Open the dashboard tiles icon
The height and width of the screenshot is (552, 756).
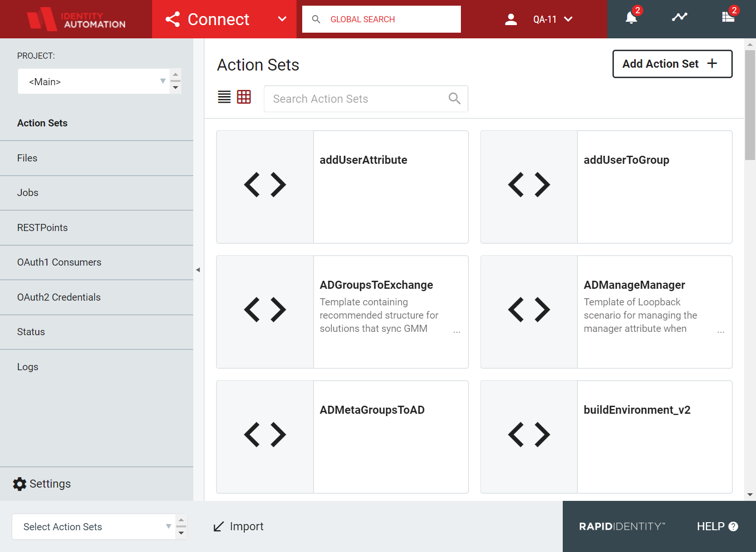pos(728,18)
